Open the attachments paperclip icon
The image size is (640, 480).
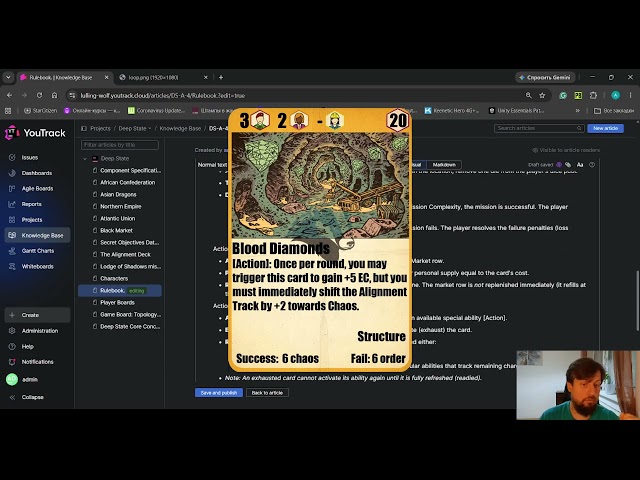tap(568, 165)
